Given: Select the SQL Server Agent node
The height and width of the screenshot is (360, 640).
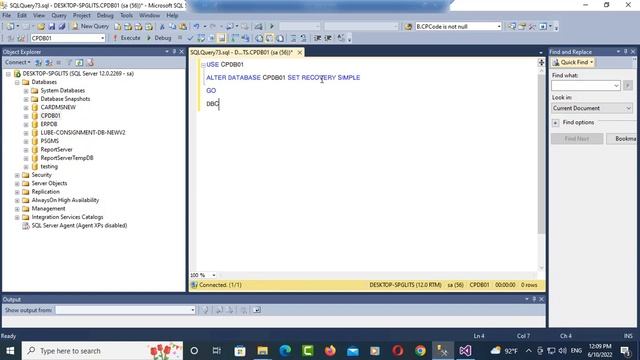Looking at the screenshot, I should click(x=79, y=225).
